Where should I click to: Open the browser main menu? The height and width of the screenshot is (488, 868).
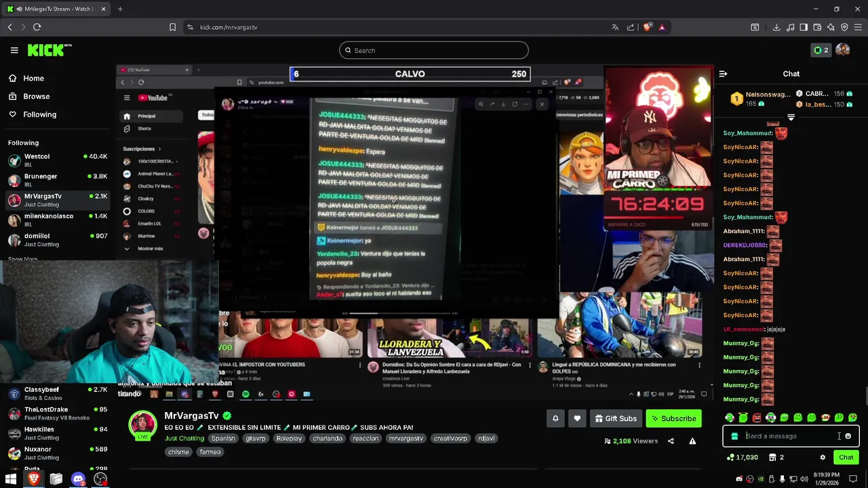pyautogui.click(x=858, y=27)
